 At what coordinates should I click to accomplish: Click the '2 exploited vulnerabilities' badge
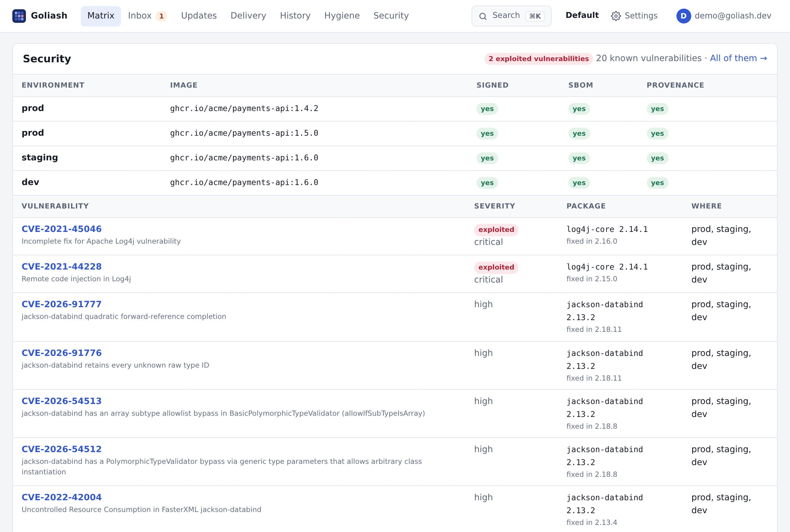pyautogui.click(x=538, y=59)
